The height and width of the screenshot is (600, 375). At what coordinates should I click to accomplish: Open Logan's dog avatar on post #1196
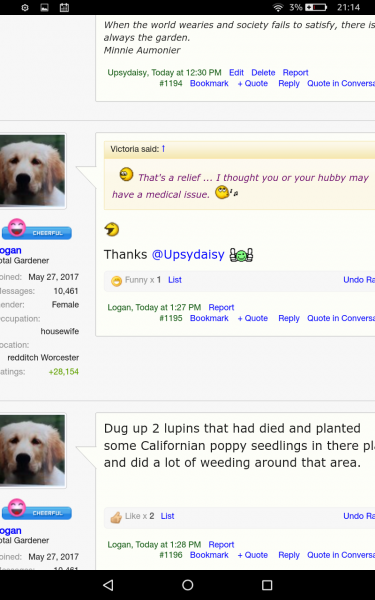coord(33,450)
